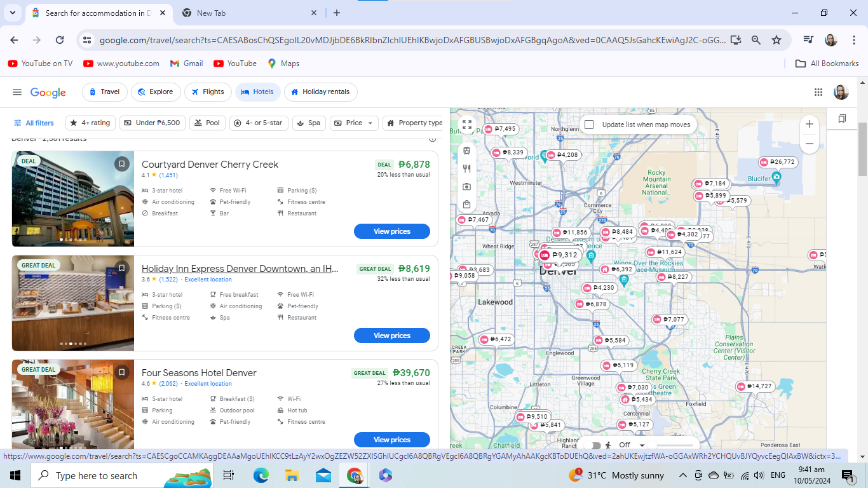
Task: Show public transport on the map
Action: point(467,151)
